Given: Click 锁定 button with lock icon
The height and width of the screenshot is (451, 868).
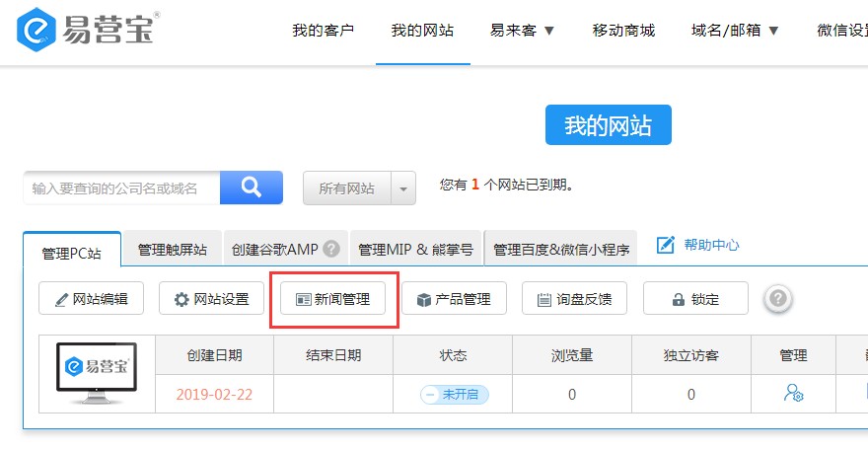Looking at the screenshot, I should click(694, 299).
